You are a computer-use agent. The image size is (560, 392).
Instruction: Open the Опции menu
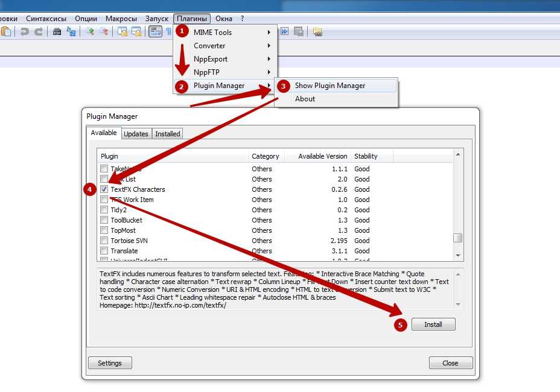point(86,19)
